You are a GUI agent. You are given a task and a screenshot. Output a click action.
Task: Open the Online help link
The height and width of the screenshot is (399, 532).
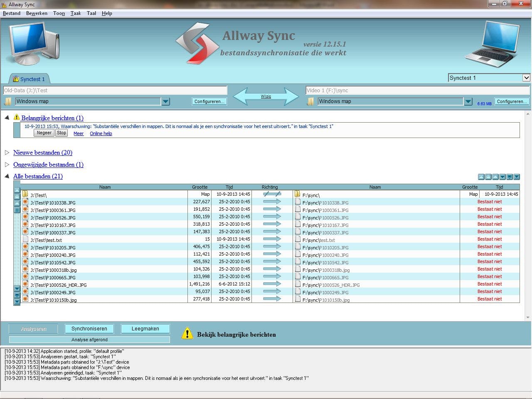click(x=101, y=133)
